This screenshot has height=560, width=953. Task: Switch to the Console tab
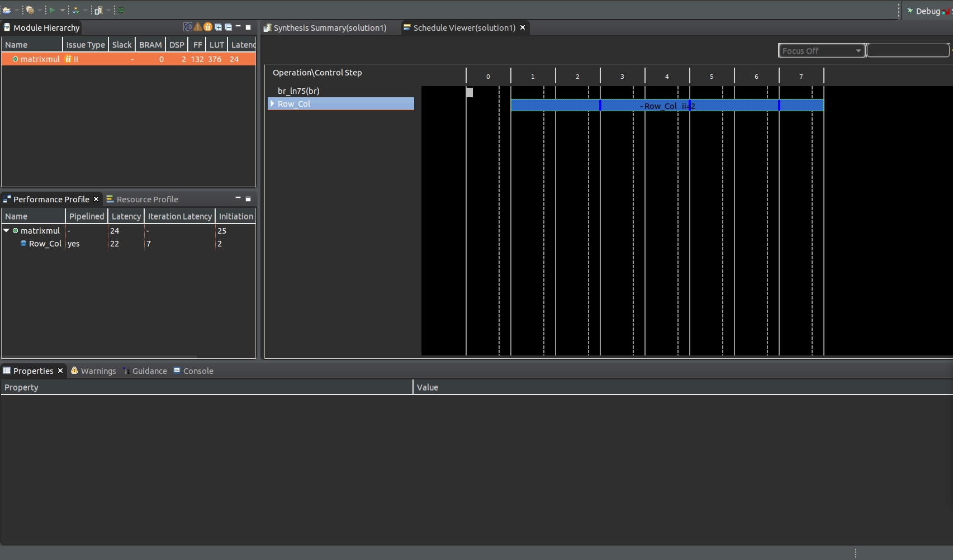pyautogui.click(x=198, y=371)
